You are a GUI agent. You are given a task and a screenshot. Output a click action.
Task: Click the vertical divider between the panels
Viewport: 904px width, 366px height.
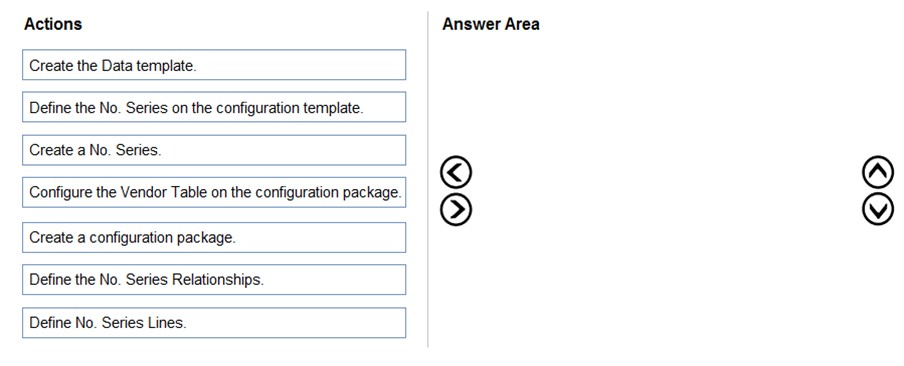tap(428, 179)
